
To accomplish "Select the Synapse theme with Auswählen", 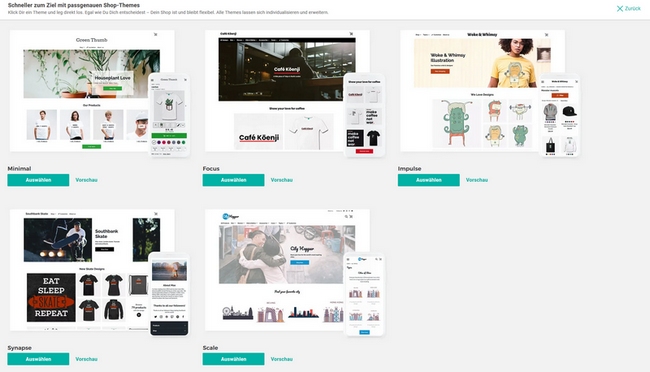I will [x=38, y=359].
